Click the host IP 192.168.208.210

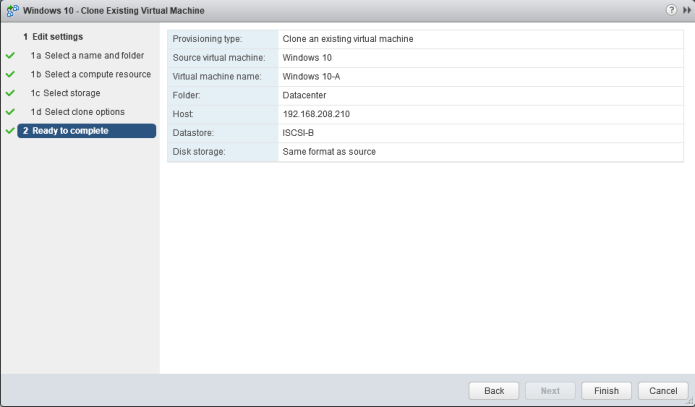click(x=316, y=114)
